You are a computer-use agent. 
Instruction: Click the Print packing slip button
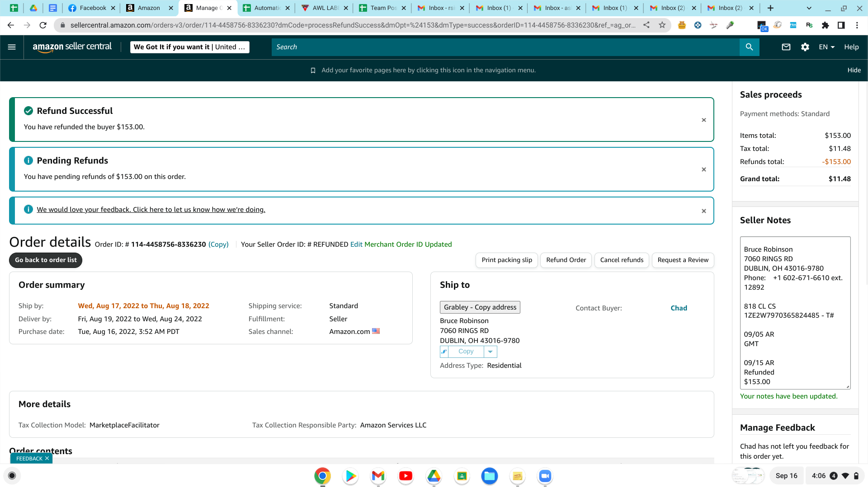pyautogui.click(x=507, y=260)
